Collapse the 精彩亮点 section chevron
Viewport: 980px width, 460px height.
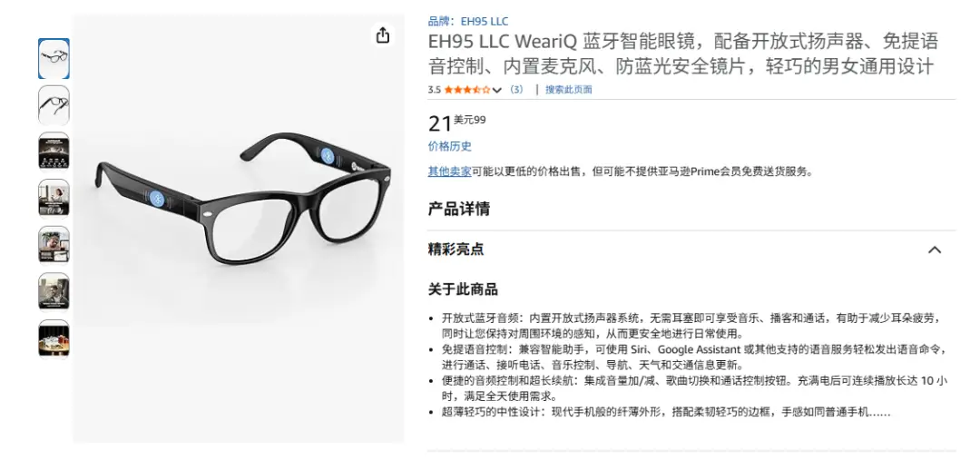pos(935,250)
